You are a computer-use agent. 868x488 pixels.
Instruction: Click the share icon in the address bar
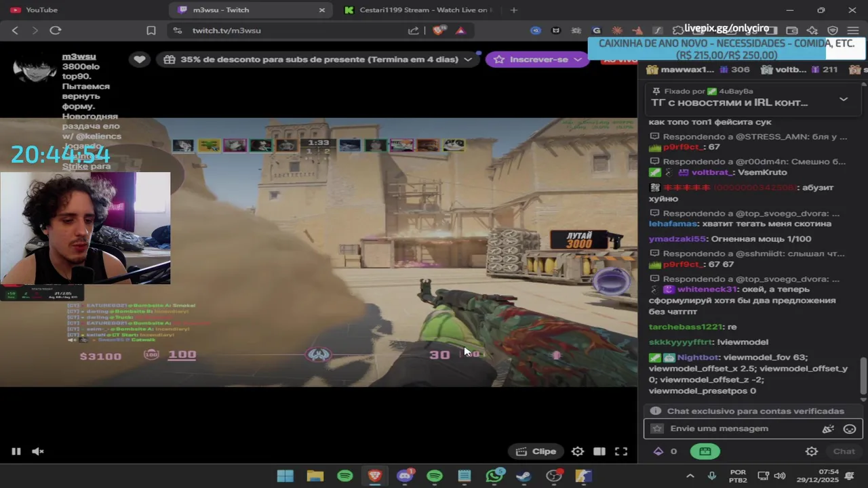pyautogui.click(x=413, y=30)
